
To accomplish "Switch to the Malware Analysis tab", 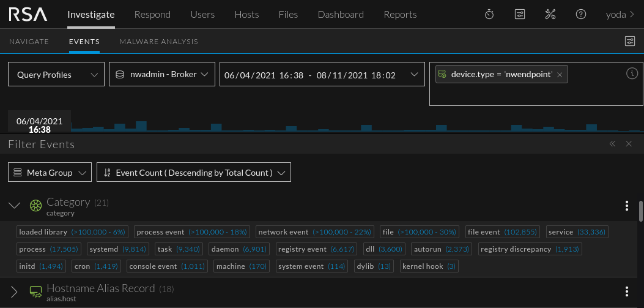I will 158,42.
